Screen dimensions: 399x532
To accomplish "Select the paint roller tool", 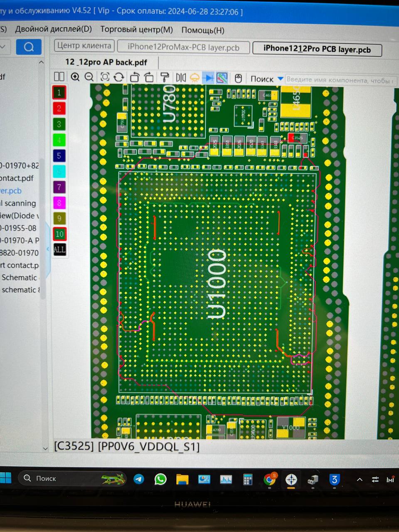I will (x=165, y=78).
